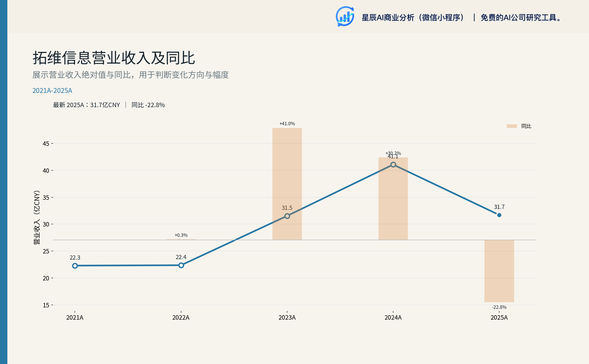Click the summary text 同比 -22.8%
The width and height of the screenshot is (589, 364).
(148, 105)
